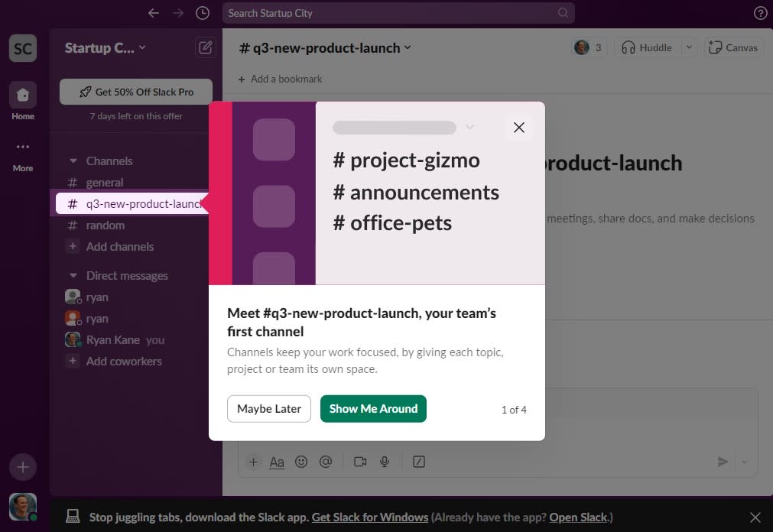773x532 pixels.
Task: Open the SC workspace switcher tile
Action: tap(23, 48)
